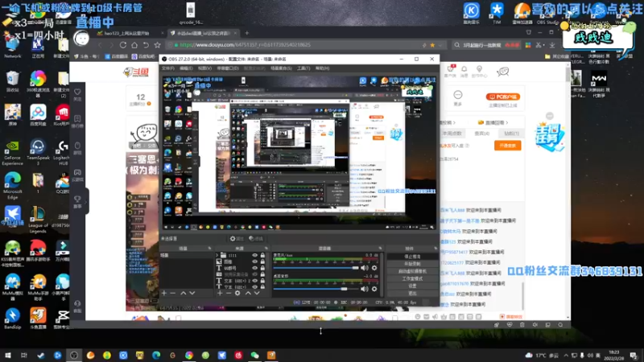Open League of Legends desktop shortcut
The width and height of the screenshot is (644, 362).
click(38, 220)
